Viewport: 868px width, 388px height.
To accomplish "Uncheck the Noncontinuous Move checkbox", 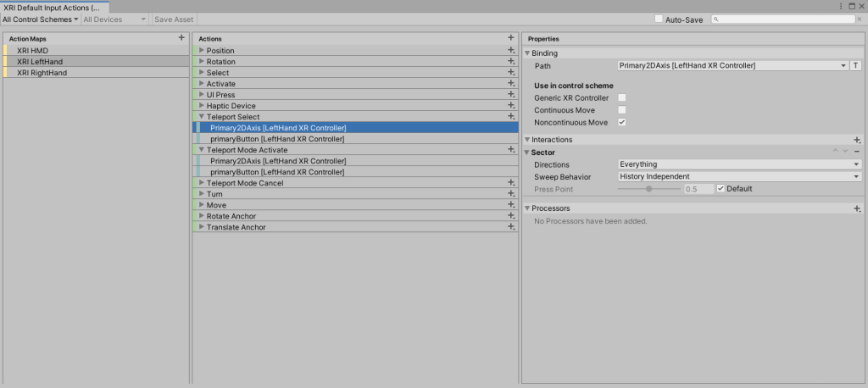I will pos(622,122).
